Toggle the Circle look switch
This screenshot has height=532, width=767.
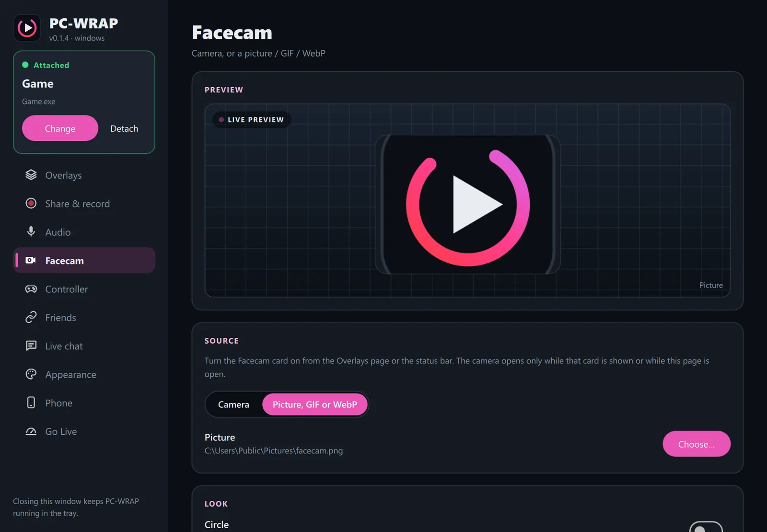point(706,527)
